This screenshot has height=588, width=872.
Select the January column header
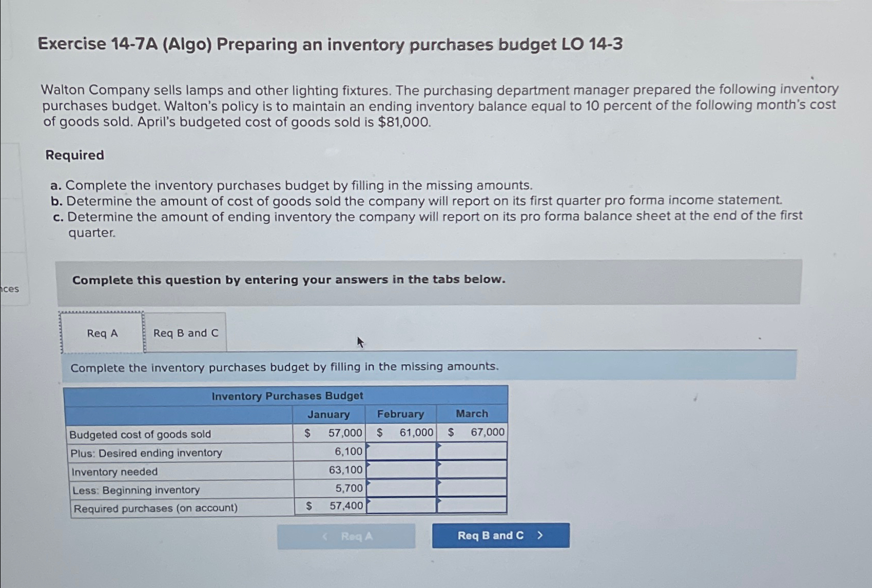click(330, 414)
